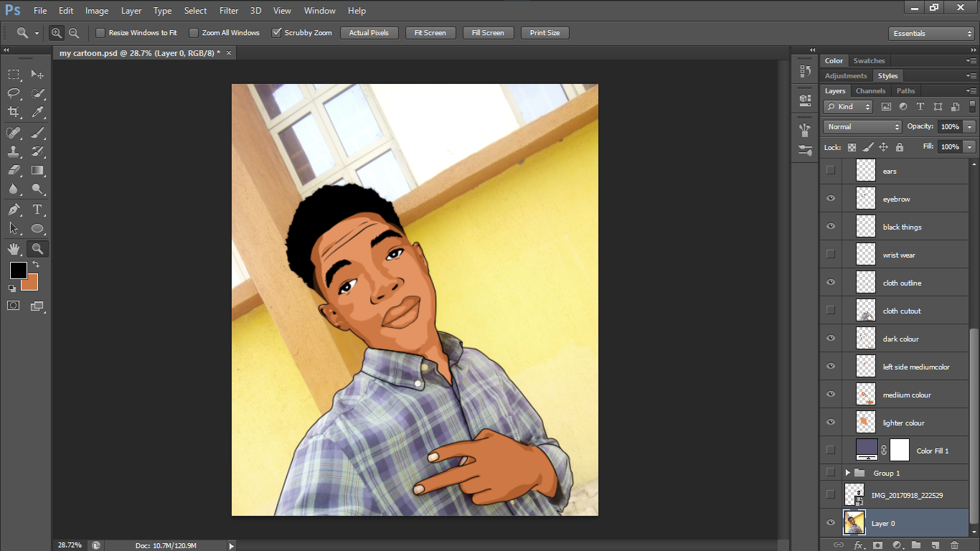Select the Eyedropper tool

coord(38,112)
